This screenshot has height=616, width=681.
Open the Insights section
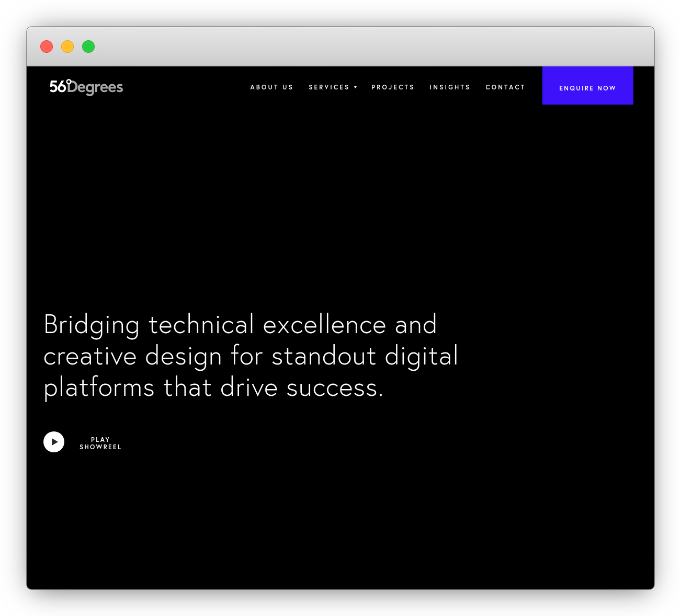[449, 87]
